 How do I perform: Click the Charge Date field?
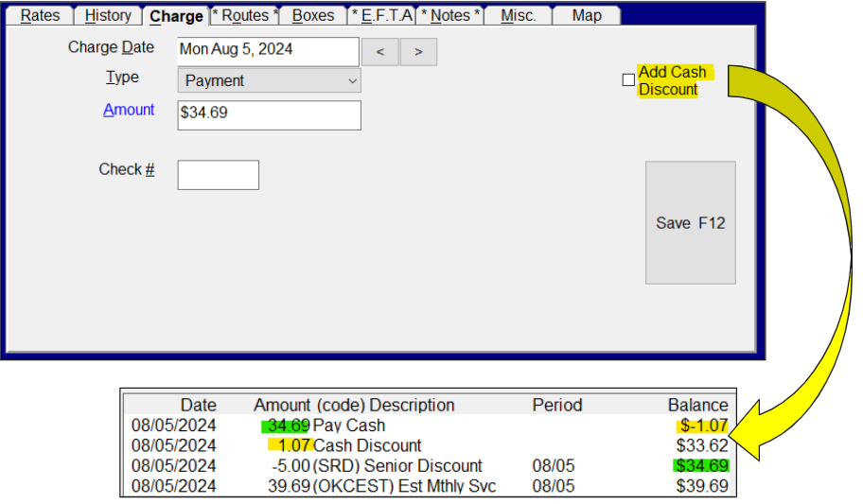coord(267,52)
